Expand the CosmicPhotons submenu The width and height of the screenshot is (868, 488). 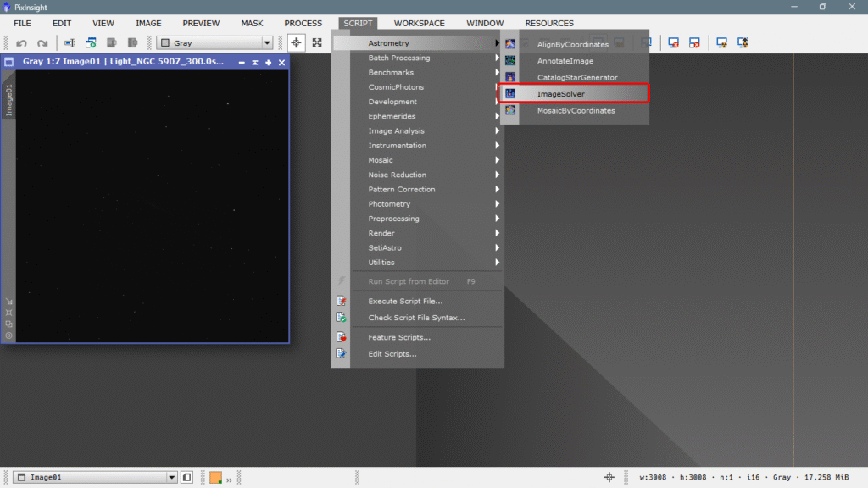(x=417, y=87)
